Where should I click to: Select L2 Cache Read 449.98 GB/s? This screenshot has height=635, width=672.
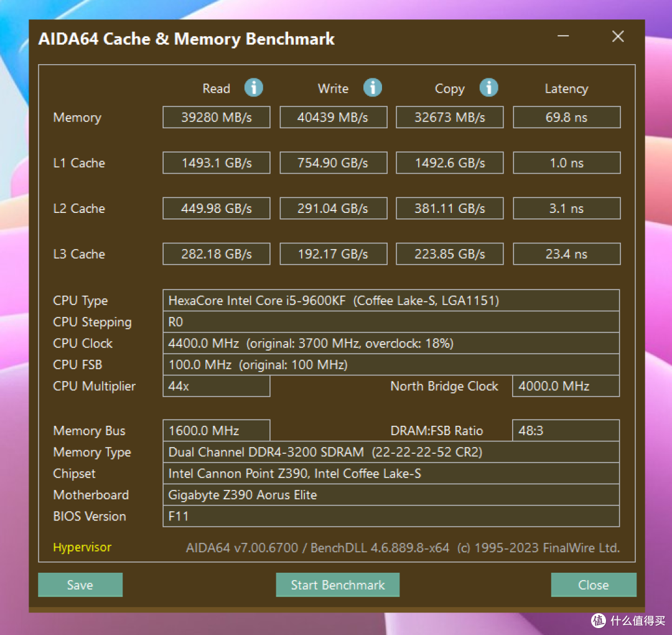click(x=217, y=209)
